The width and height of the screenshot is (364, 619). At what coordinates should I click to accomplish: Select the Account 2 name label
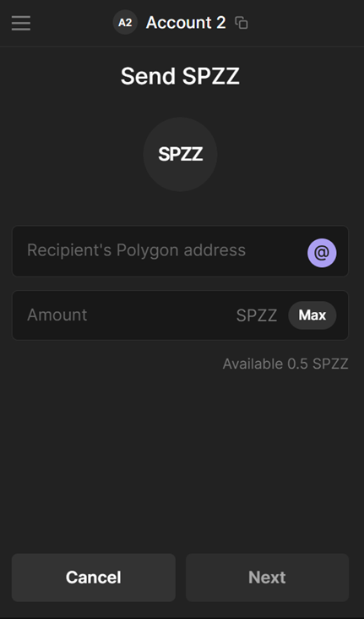[x=186, y=23]
